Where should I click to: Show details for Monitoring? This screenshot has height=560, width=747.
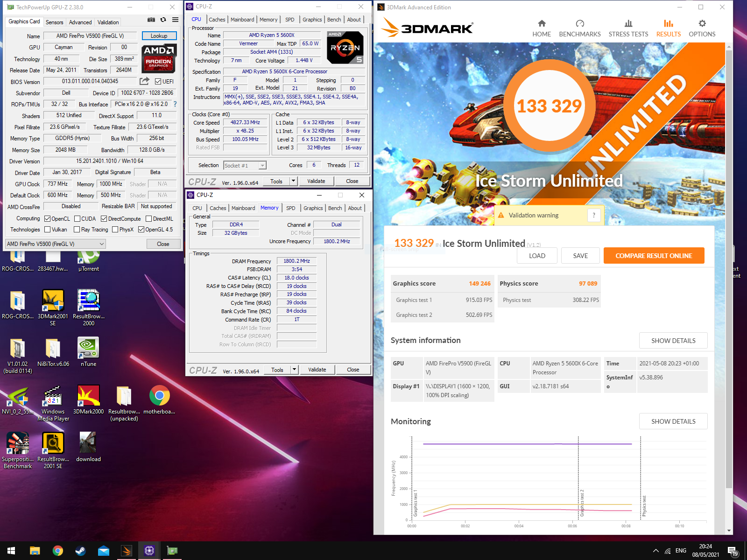tap(673, 421)
